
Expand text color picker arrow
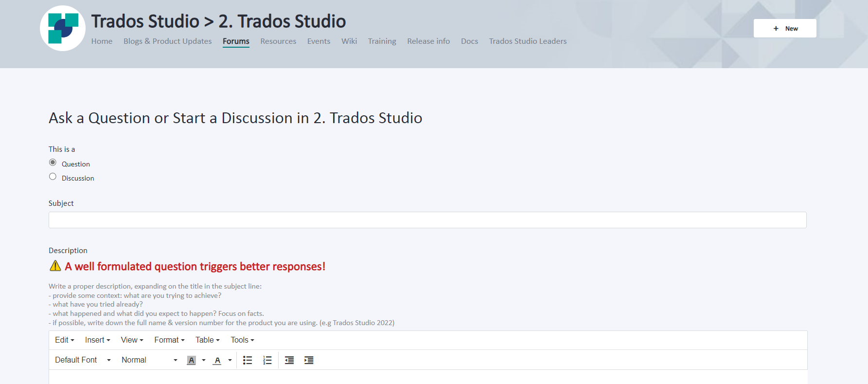pyautogui.click(x=230, y=360)
